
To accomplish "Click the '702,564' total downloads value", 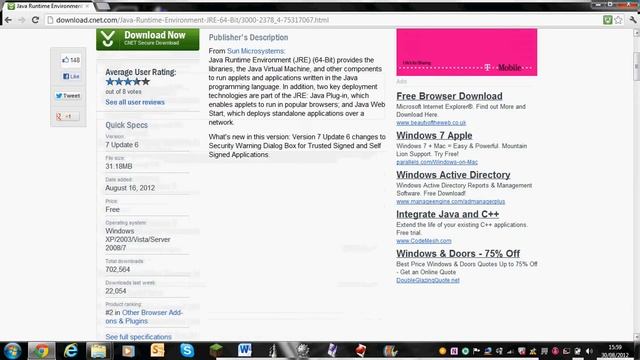I will (118, 269).
